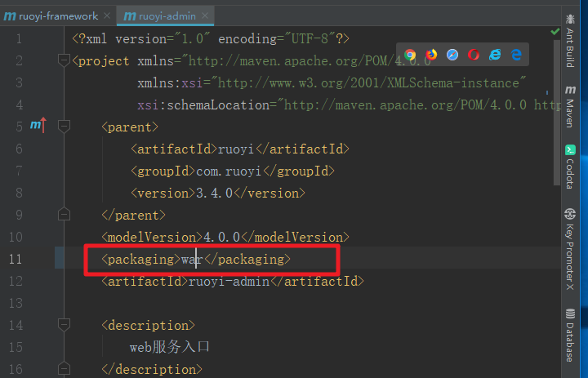This screenshot has width=588, height=378.
Task: Click the ruoyi-admin artifactId text
Action: (229, 281)
